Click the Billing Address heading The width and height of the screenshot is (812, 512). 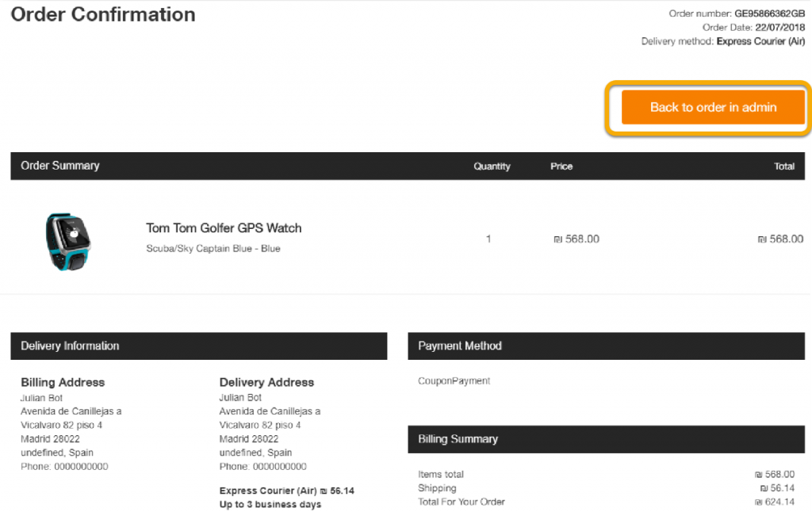point(63,382)
